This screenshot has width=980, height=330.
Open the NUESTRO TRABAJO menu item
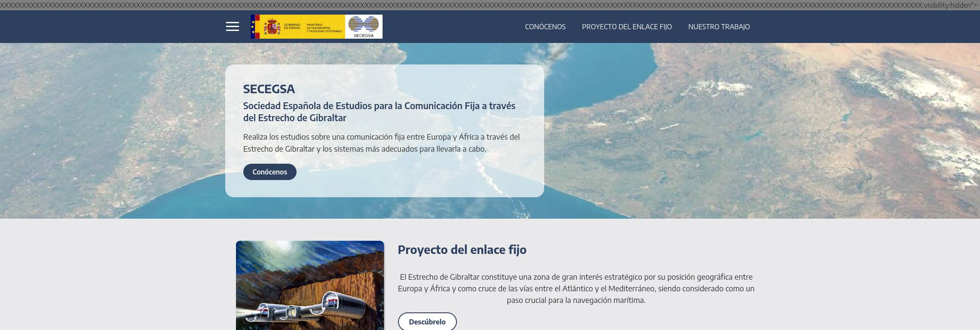[719, 27]
